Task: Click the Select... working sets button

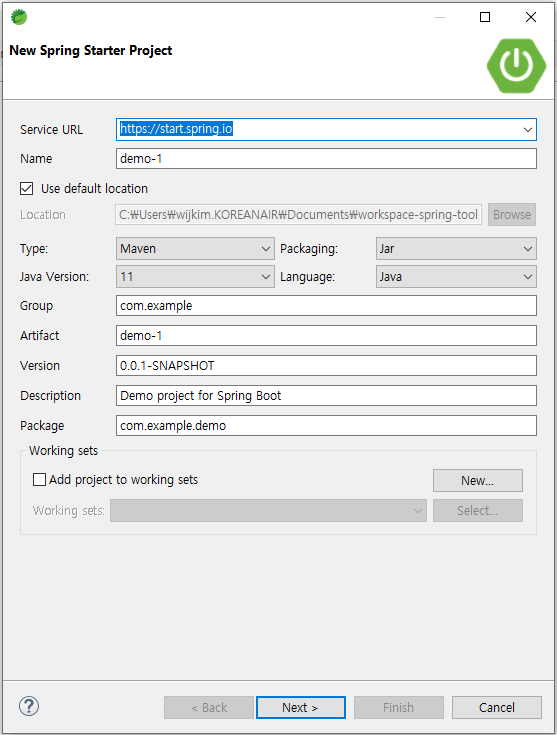Action: click(x=478, y=510)
